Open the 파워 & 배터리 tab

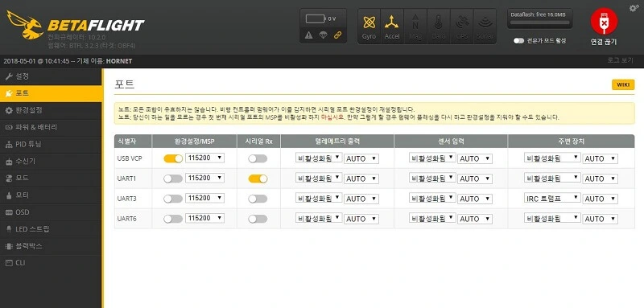coord(51,127)
